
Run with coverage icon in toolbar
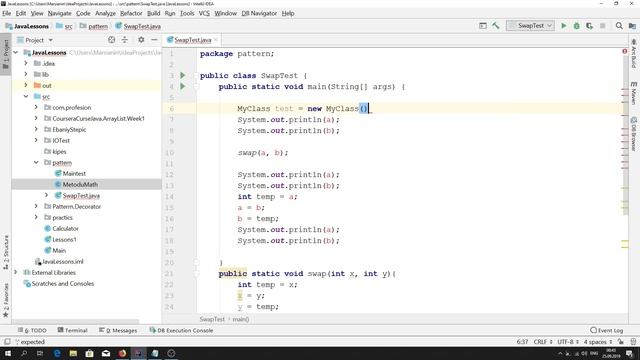(589, 26)
